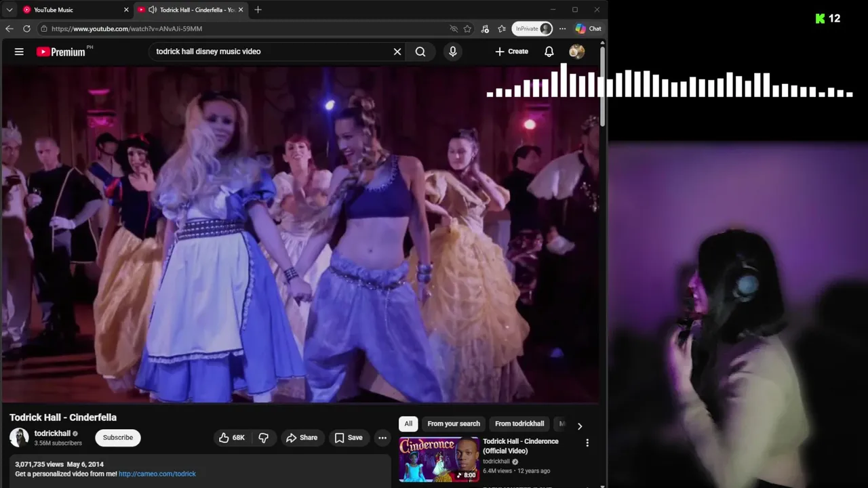Show more filter chips with arrow
Screen dimensions: 868x488
pyautogui.click(x=579, y=426)
